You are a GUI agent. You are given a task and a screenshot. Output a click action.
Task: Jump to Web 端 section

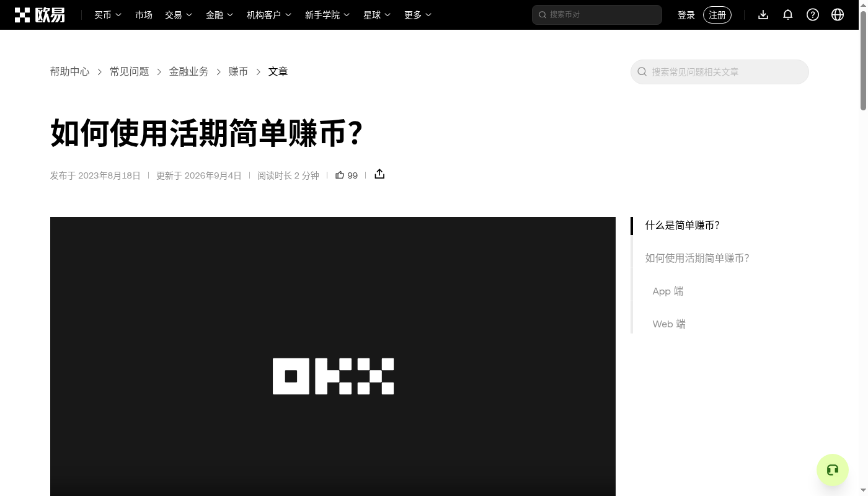tap(669, 324)
